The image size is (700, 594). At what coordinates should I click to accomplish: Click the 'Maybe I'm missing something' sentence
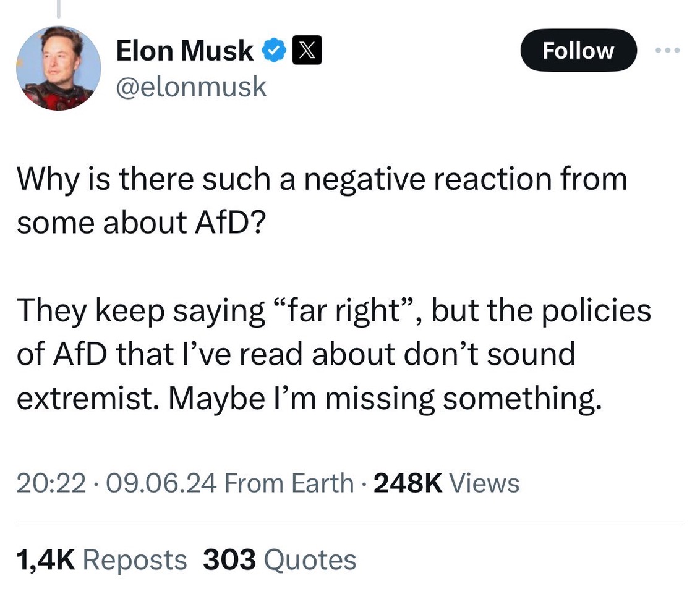[385, 398]
